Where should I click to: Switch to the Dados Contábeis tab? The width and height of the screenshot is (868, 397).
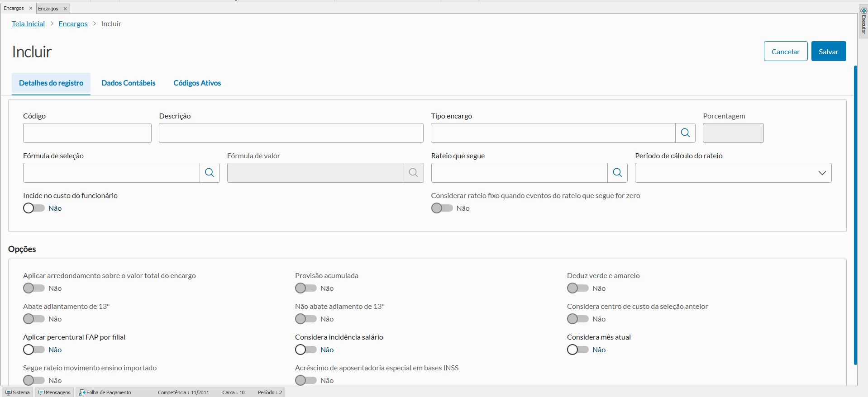[128, 83]
